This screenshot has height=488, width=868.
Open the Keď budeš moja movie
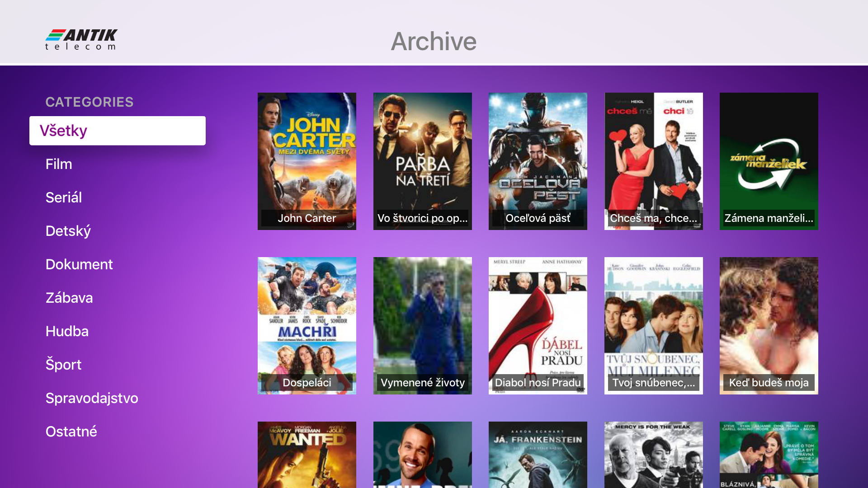[x=769, y=326]
